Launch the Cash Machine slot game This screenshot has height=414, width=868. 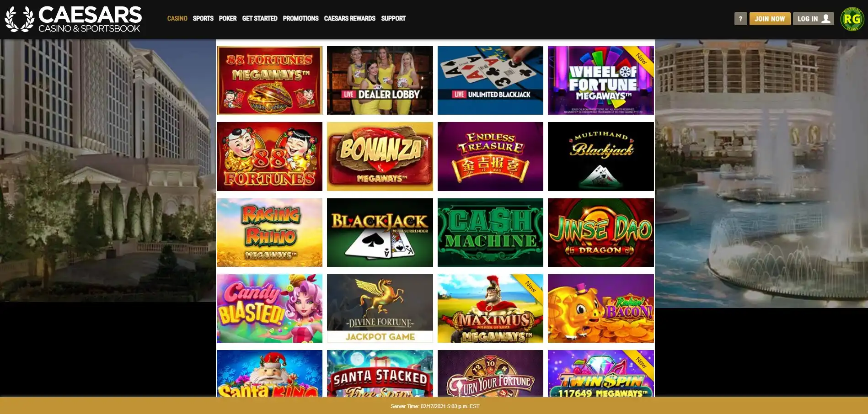point(490,233)
